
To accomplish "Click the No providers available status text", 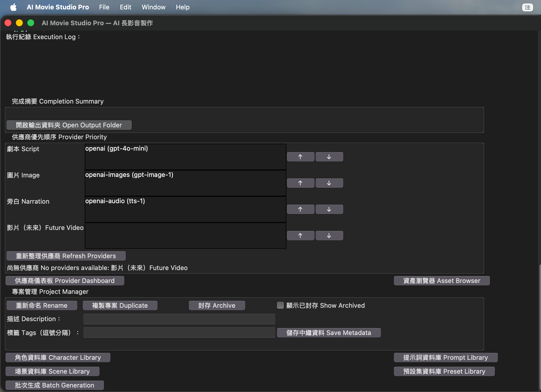I will click(x=97, y=268).
